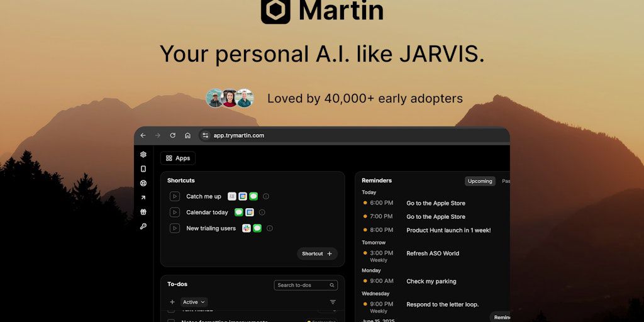Screen dimensions: 644x322
Task: Click the Search to-dos field
Action: [306, 285]
